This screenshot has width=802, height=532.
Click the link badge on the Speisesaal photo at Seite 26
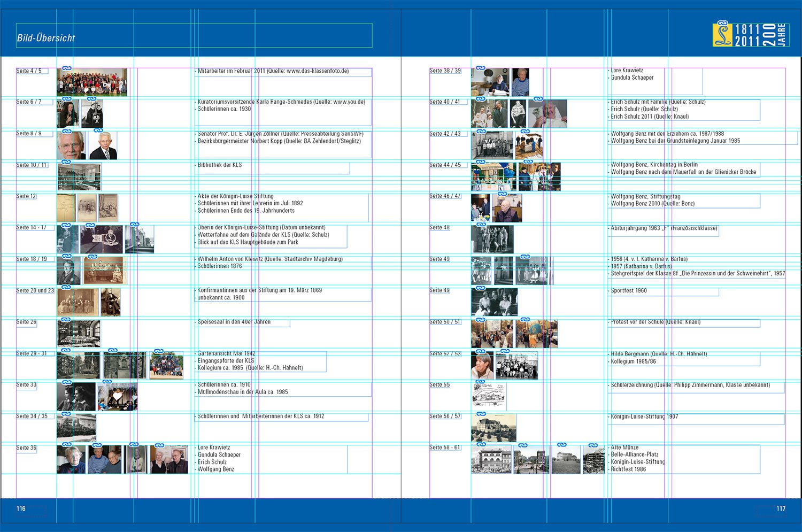(x=66, y=320)
